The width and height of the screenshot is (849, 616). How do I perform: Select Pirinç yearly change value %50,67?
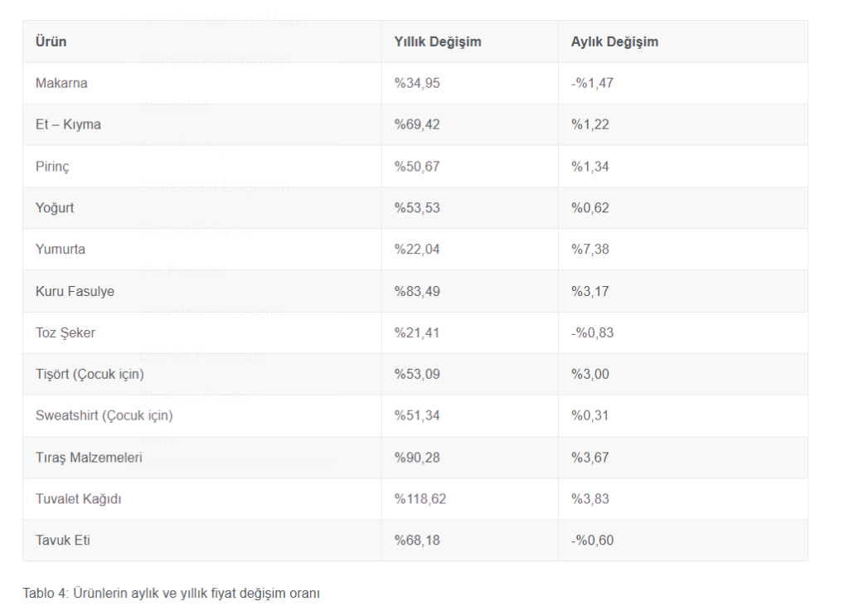point(417,167)
